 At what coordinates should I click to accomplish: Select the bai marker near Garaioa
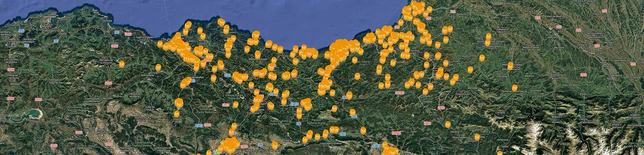pos(448,124)
